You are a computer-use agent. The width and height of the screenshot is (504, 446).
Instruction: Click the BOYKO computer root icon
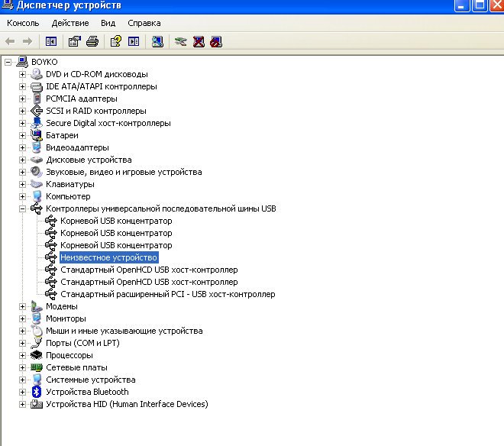click(22, 62)
